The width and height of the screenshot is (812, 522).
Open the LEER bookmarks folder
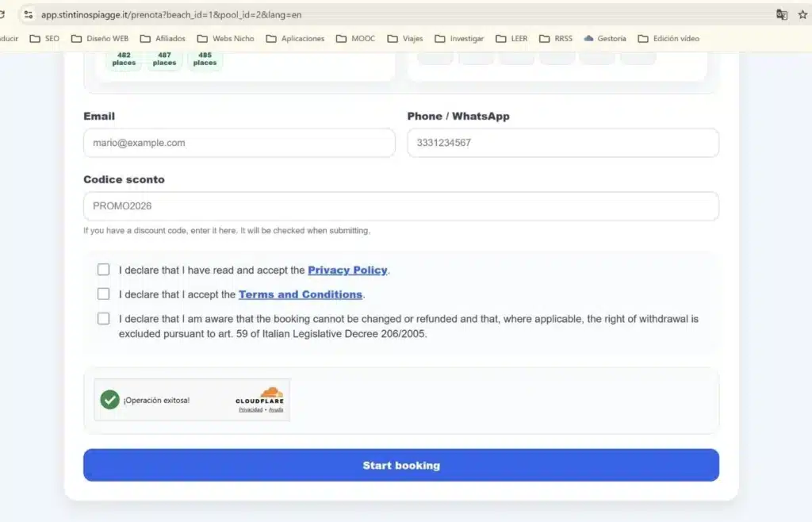511,38
